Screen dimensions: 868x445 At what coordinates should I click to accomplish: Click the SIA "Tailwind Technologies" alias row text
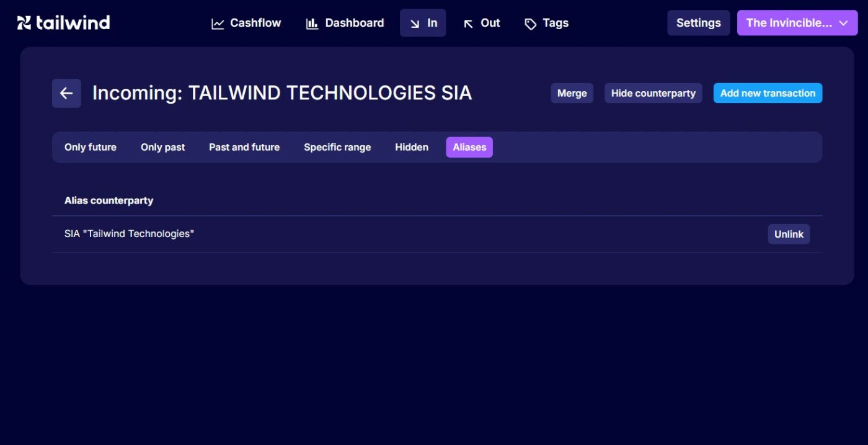[130, 234]
